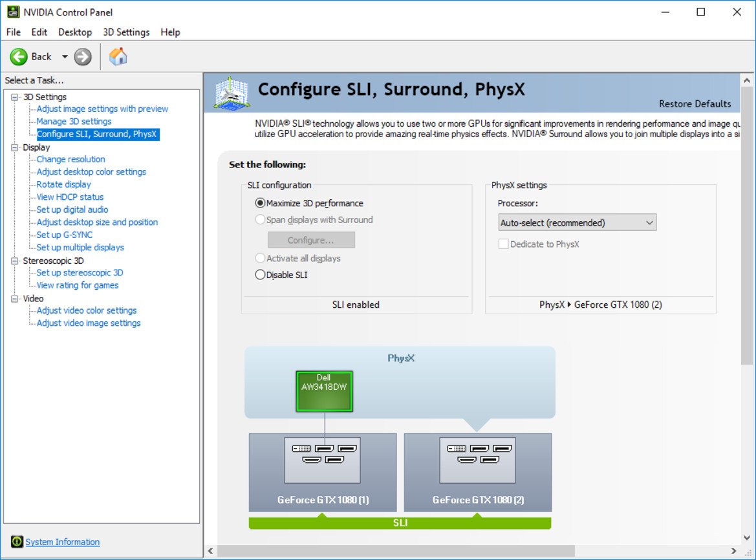Screen dimensions: 756x560
Task: Click the Back label text
Action: click(x=41, y=57)
